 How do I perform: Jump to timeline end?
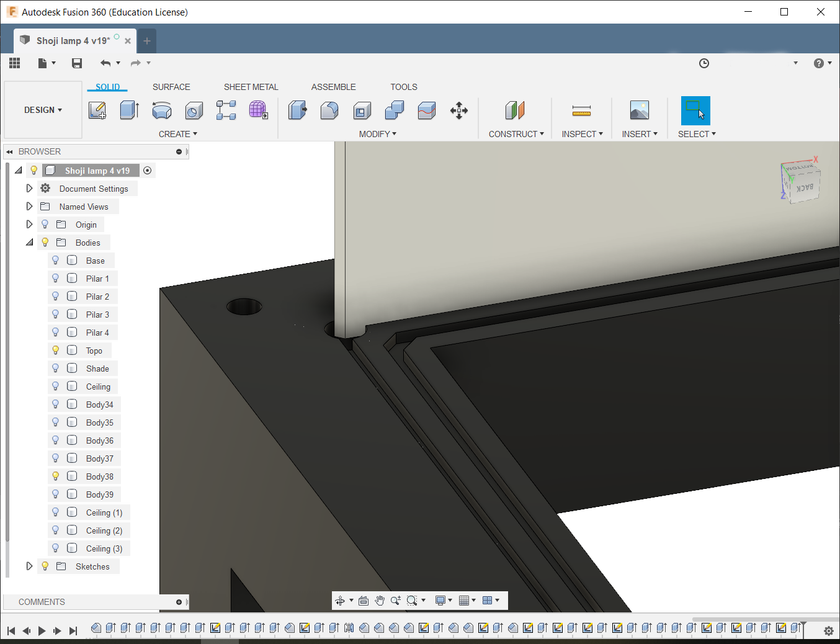click(73, 631)
